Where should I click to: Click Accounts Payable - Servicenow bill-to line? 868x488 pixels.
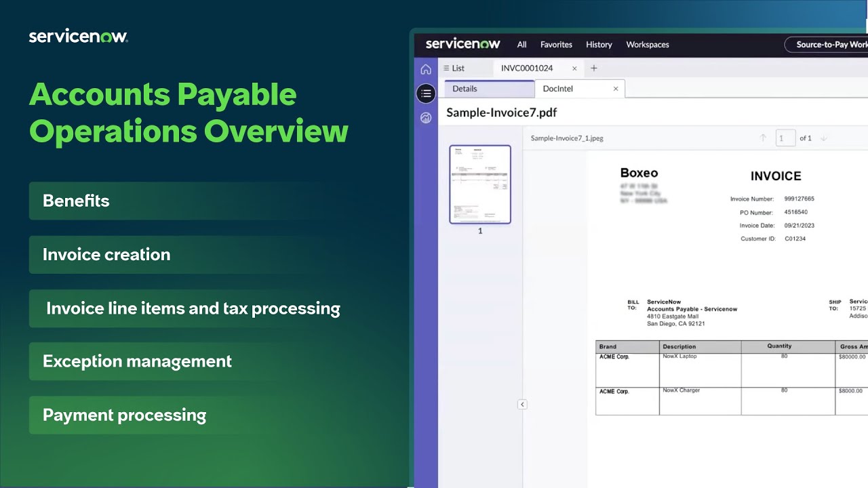(692, 309)
